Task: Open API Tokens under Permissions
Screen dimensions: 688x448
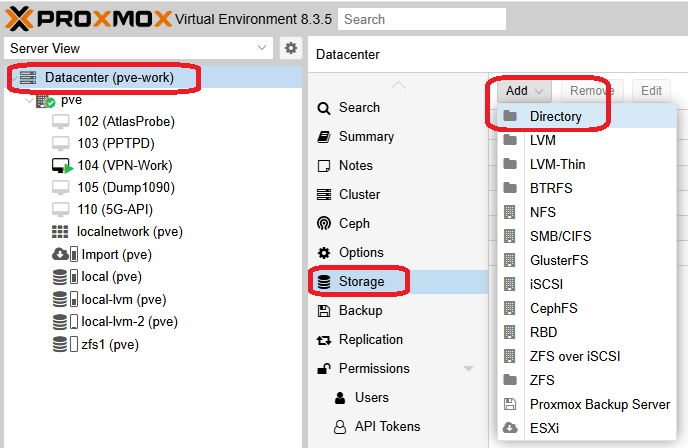Action: [x=398, y=426]
